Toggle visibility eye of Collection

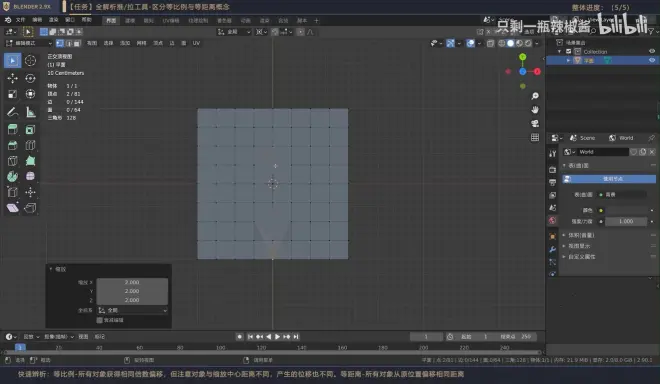point(652,51)
